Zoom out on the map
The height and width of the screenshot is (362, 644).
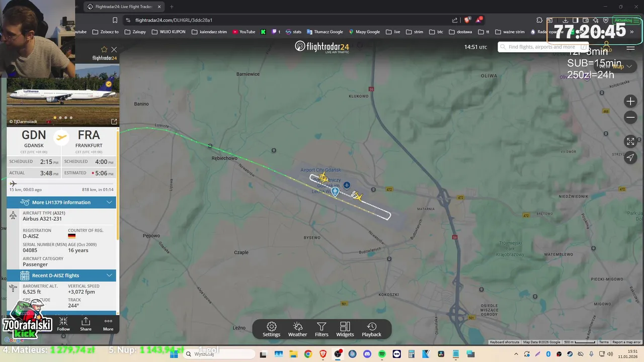(x=630, y=117)
